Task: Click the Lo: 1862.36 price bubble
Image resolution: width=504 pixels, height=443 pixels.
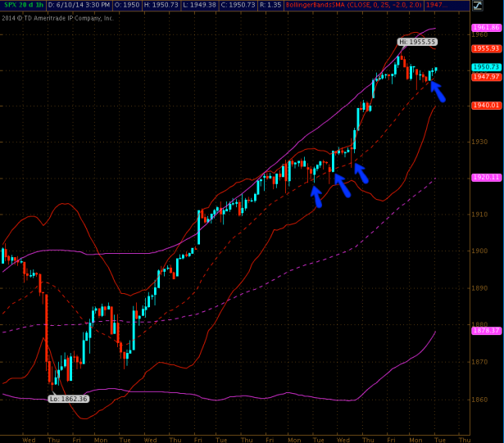Action: click(68, 399)
